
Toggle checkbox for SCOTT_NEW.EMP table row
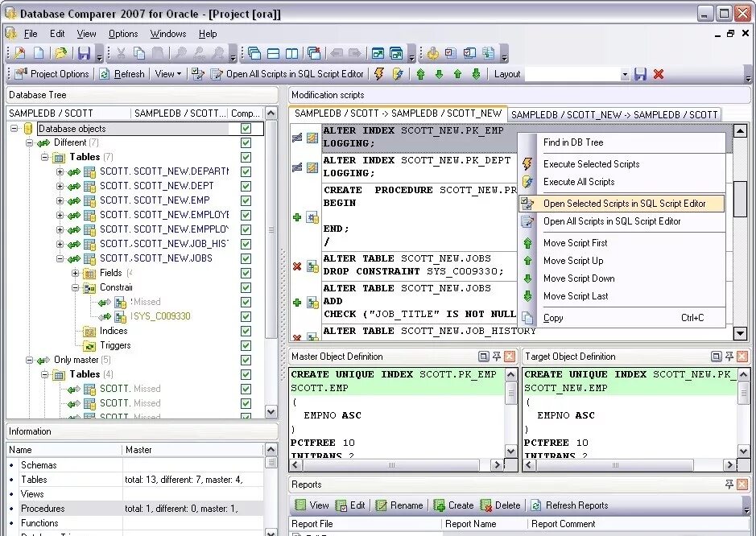pyautogui.click(x=246, y=200)
